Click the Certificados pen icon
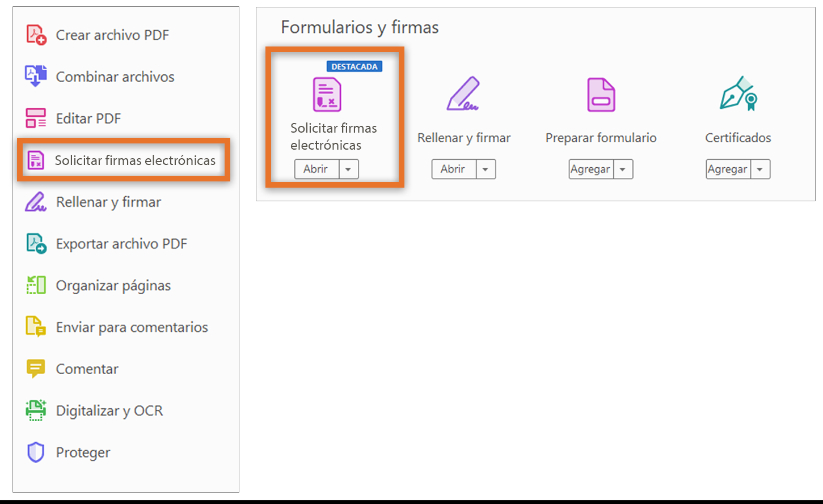This screenshot has height=504, width=823. (738, 94)
